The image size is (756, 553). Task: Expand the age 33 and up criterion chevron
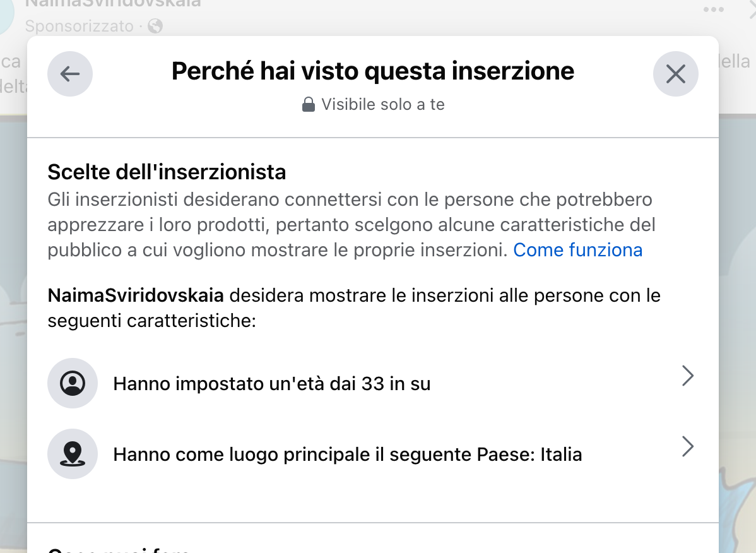(x=688, y=376)
